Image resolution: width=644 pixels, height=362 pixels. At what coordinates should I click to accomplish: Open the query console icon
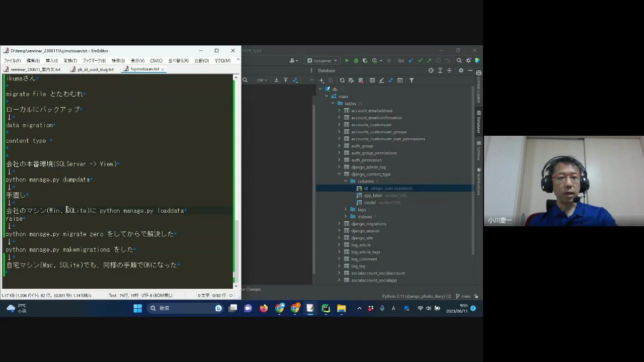point(400,80)
